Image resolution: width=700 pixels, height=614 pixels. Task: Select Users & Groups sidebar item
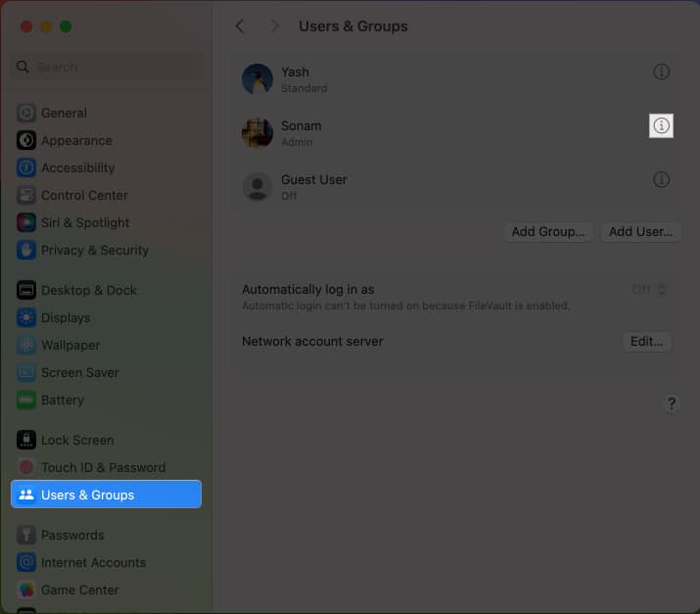(106, 495)
